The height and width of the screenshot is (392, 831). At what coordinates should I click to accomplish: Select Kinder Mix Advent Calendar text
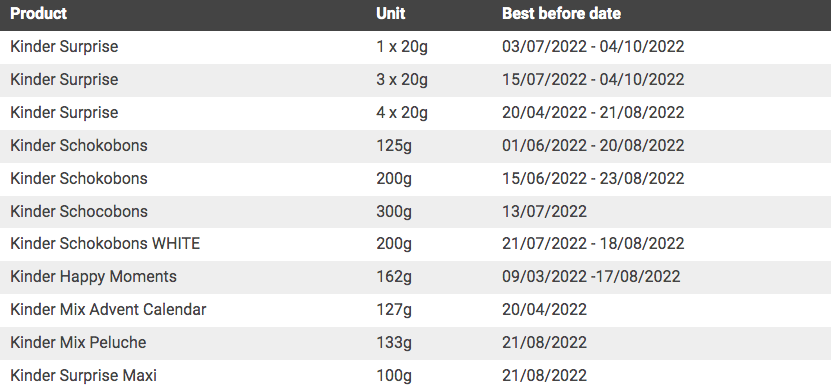coord(108,310)
